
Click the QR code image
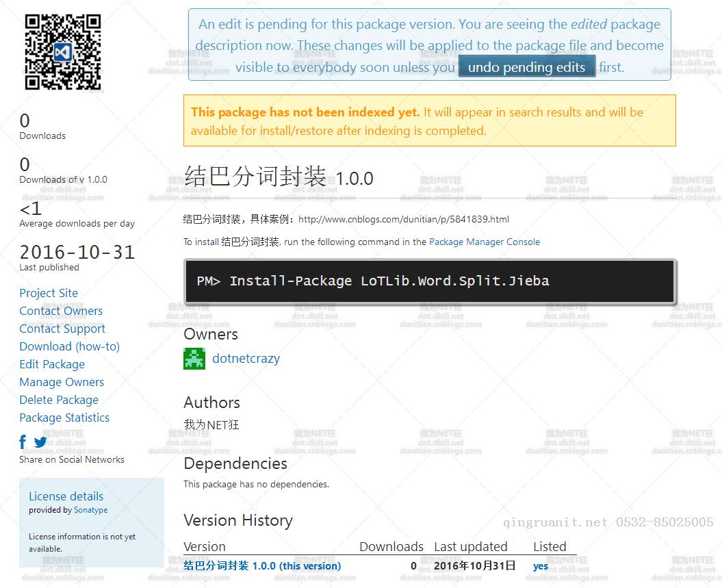pyautogui.click(x=63, y=52)
